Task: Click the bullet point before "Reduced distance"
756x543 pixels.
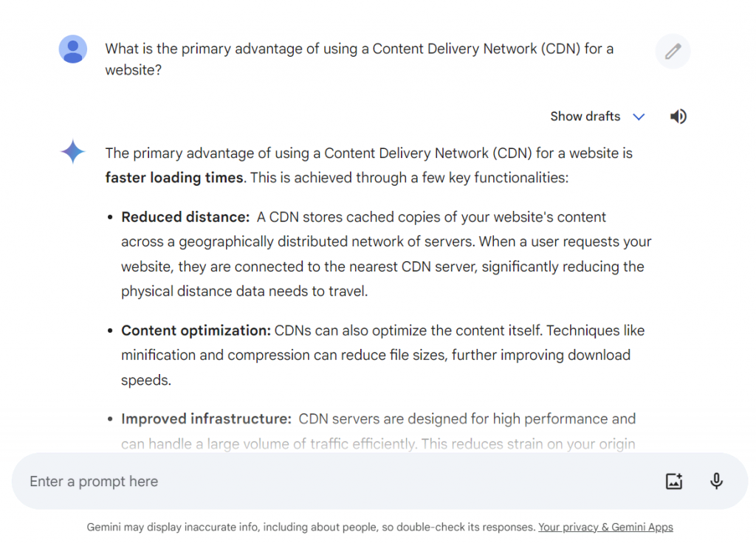Action: pyautogui.click(x=111, y=218)
